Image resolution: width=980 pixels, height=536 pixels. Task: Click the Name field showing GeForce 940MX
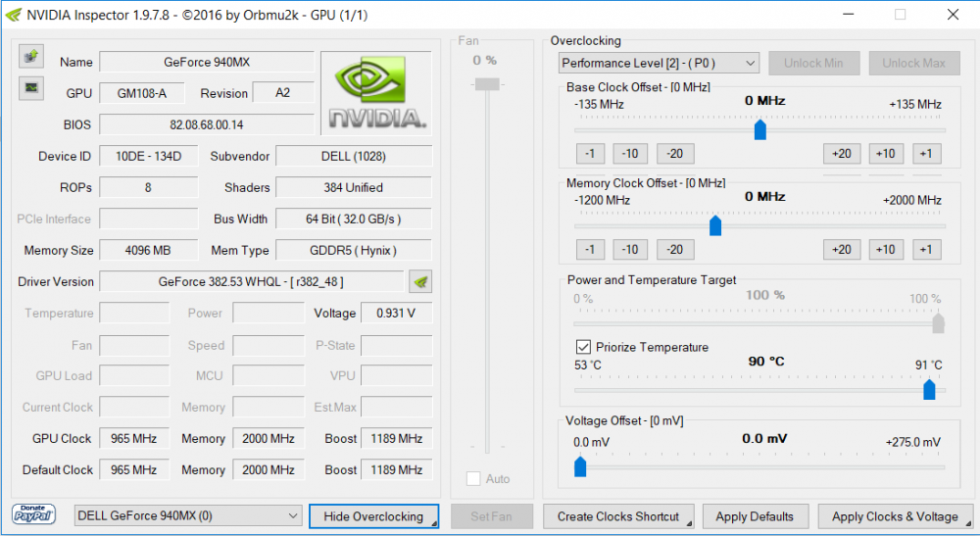(207, 63)
